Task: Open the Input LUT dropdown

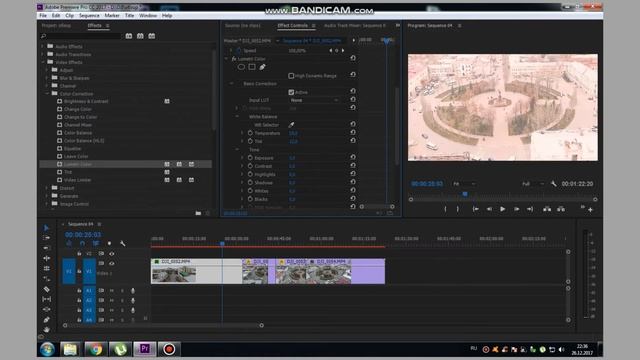Action: [x=314, y=100]
